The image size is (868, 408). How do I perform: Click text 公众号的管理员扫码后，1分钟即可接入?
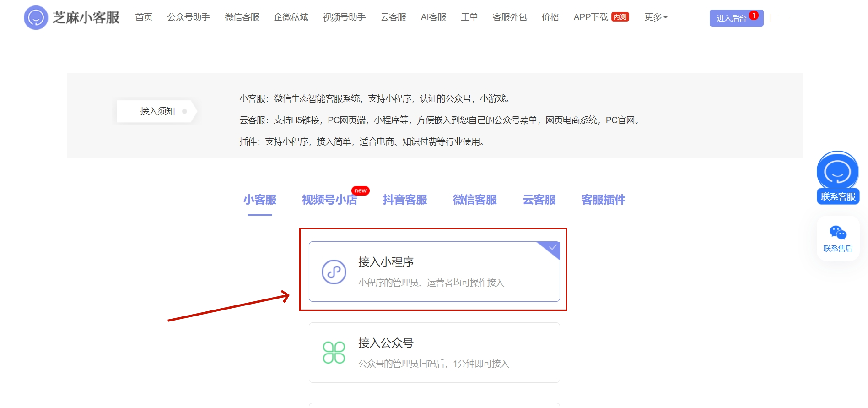click(433, 364)
